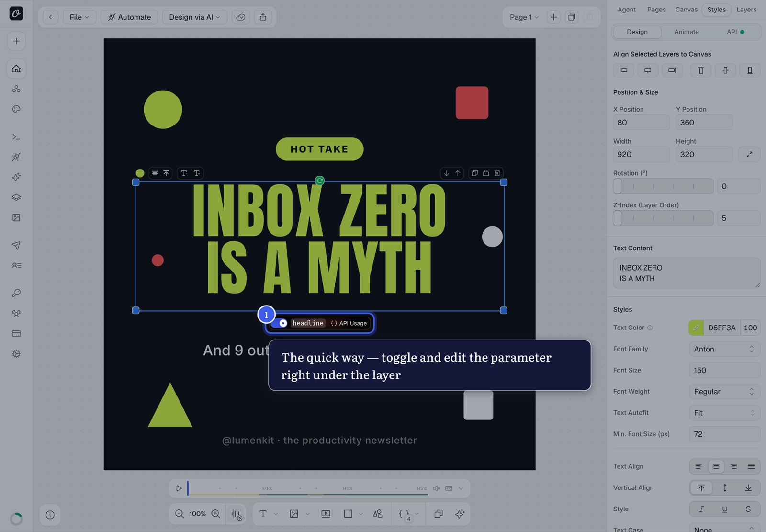This screenshot has height=532, width=766.
Task: Open the image gallery icon in the sidebar
Action: pyautogui.click(x=16, y=218)
